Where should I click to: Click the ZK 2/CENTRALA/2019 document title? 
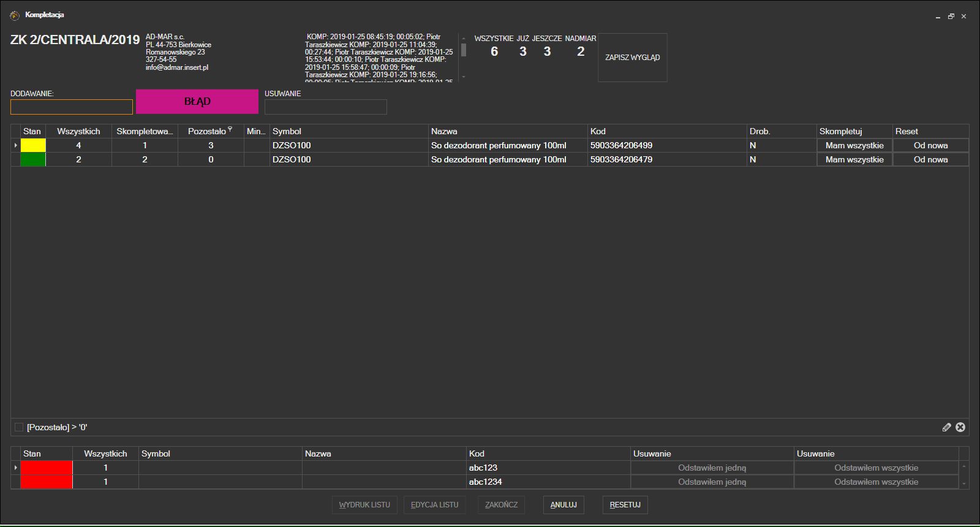pos(75,40)
